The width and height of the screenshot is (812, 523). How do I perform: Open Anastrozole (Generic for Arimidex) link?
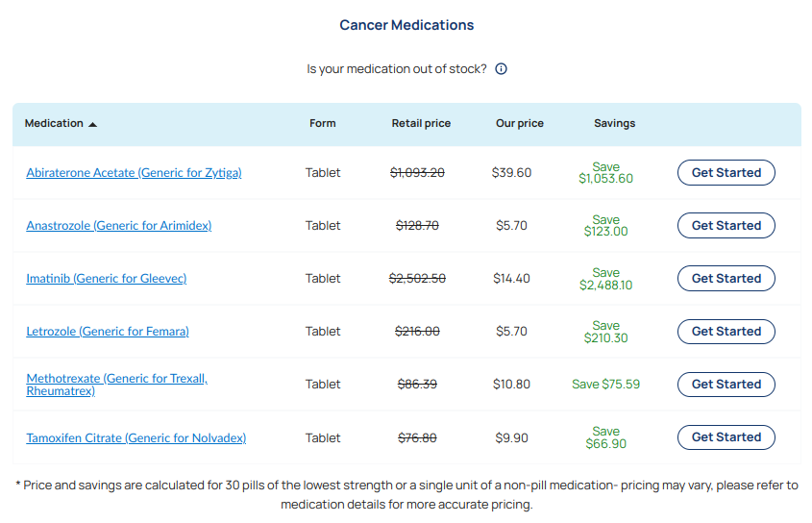[118, 226]
